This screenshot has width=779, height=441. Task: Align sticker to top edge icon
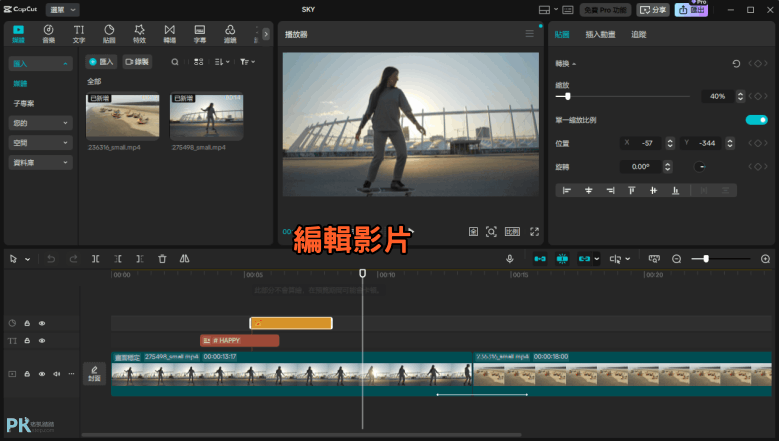click(x=631, y=190)
